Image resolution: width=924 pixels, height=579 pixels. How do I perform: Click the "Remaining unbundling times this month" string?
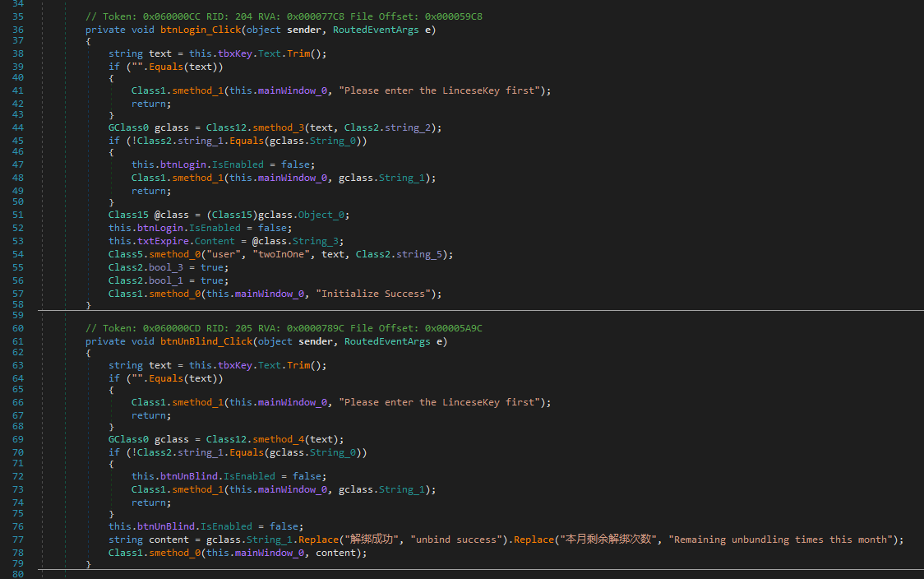[780, 540]
